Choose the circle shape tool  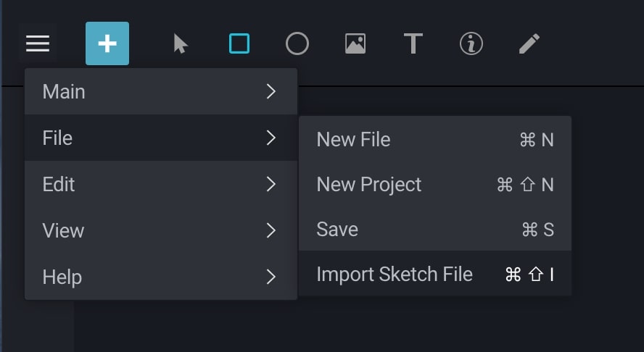point(297,44)
